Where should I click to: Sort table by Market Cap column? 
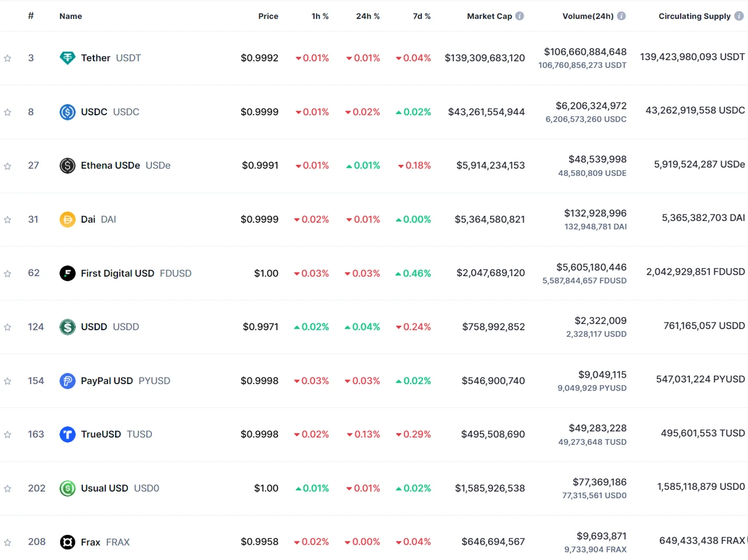pos(489,16)
